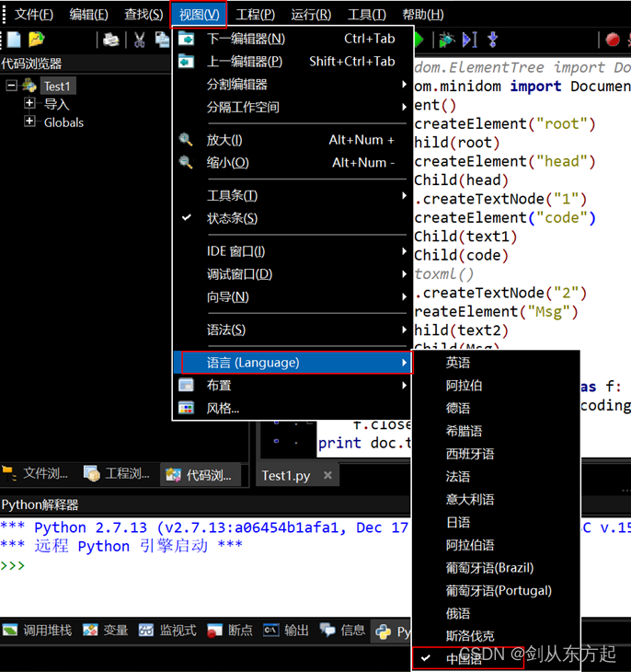
Task: Switch to the 文件浏... file browser tab
Action: pyautogui.click(x=35, y=473)
